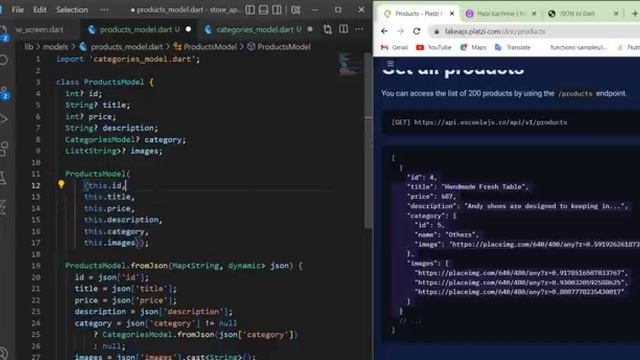Screen dimensions: 640x360
Task: Click the site lock icon in address bar
Action: point(436,31)
